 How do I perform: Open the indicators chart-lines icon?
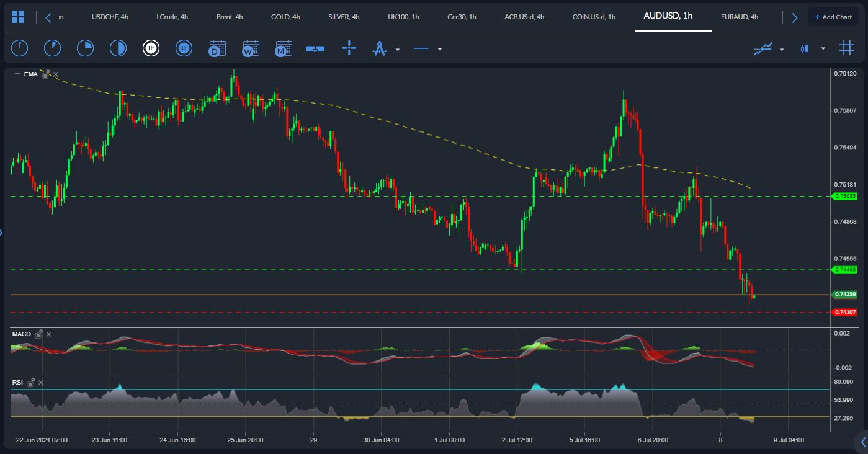[x=763, y=48]
